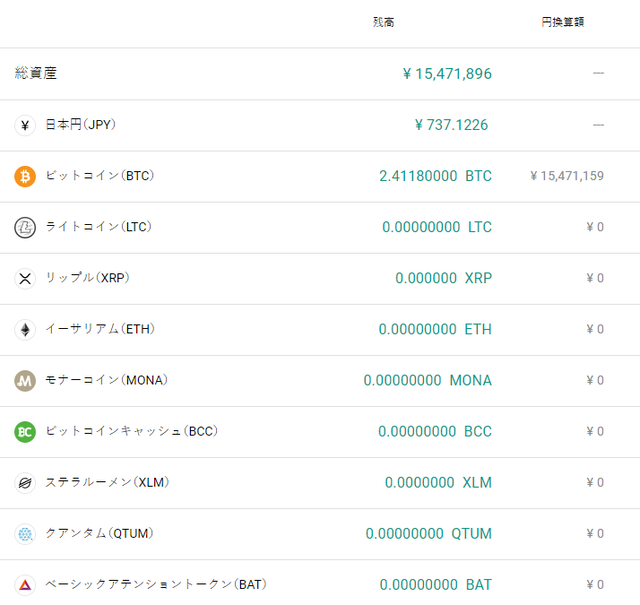
Task: Select the モナーコイン(MONA) row label
Action: (x=107, y=380)
